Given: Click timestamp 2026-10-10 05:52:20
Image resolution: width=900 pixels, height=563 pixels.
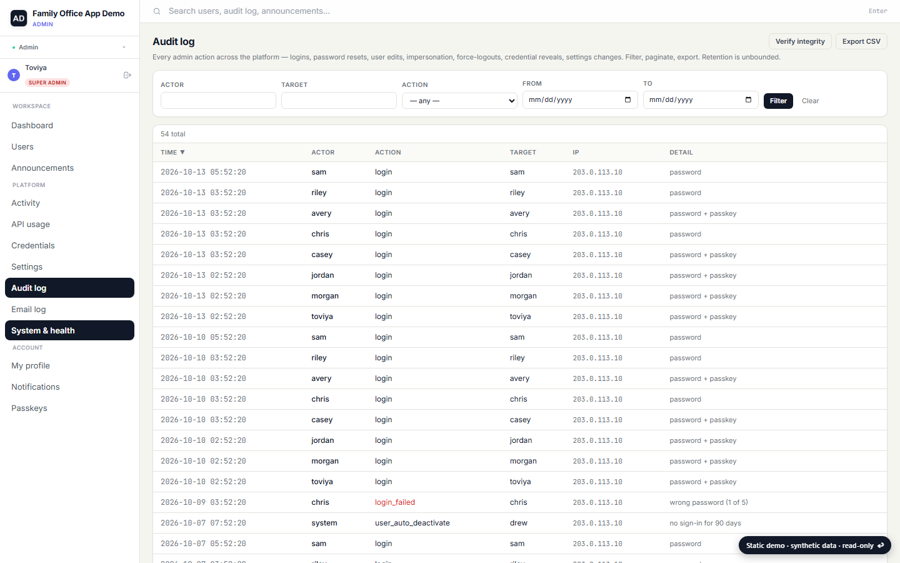Looking at the screenshot, I should point(203,337).
